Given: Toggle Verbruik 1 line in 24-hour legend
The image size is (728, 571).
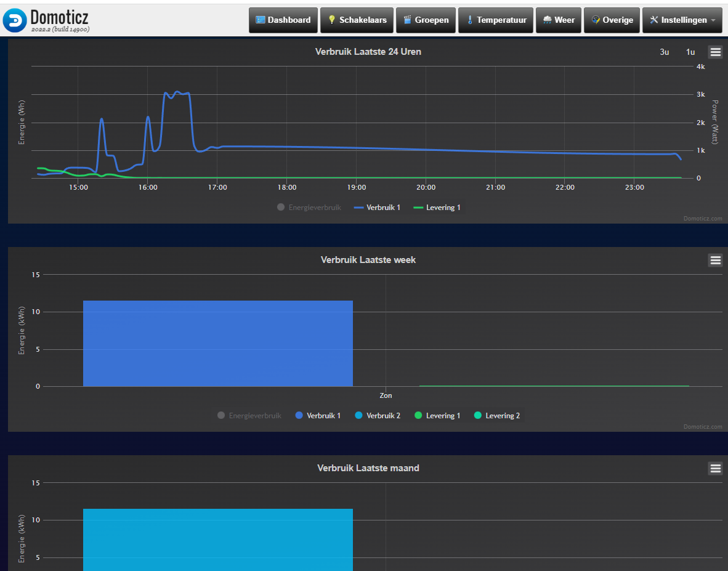Looking at the screenshot, I should [x=377, y=208].
